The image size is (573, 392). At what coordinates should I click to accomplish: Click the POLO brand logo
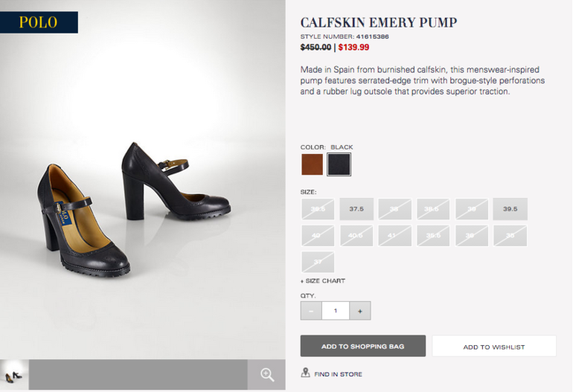pyautogui.click(x=39, y=22)
